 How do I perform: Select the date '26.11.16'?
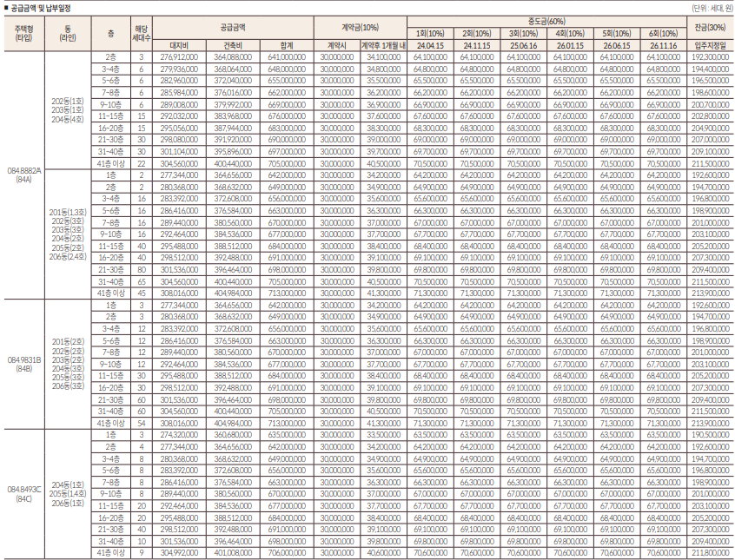coord(663,45)
